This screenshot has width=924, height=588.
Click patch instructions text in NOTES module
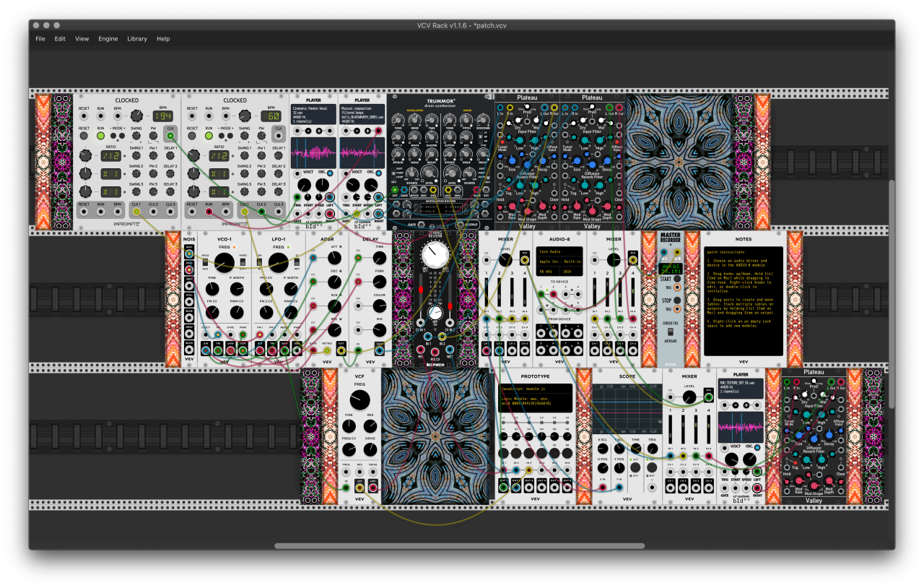[725, 252]
